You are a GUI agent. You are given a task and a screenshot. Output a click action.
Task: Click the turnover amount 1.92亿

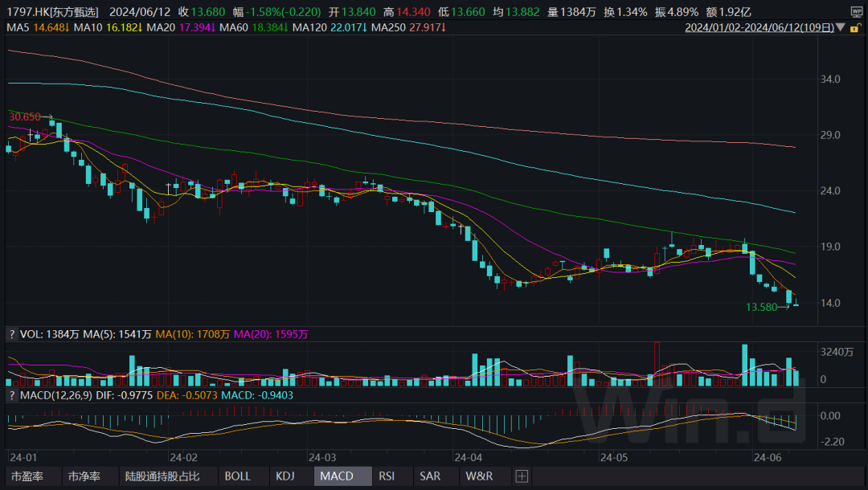click(x=735, y=12)
